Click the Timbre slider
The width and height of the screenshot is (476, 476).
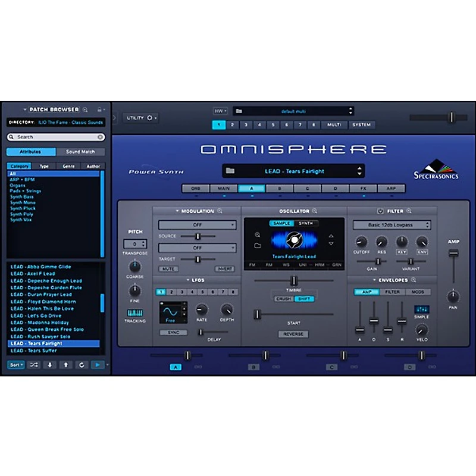point(293,280)
